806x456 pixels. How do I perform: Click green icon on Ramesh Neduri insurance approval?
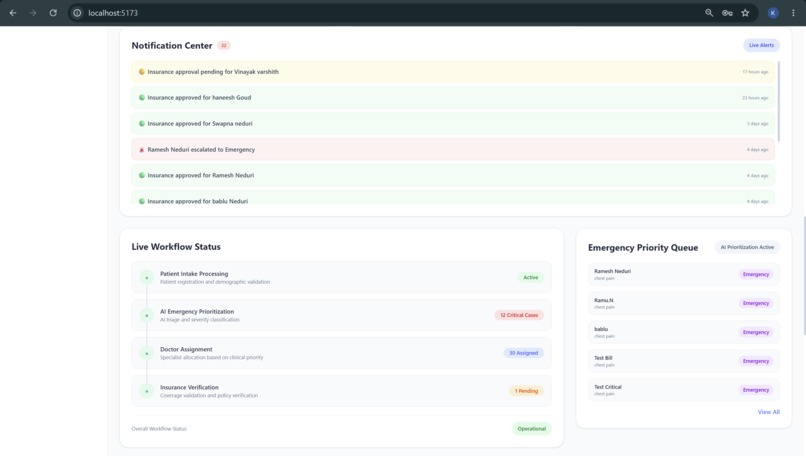pyautogui.click(x=142, y=175)
